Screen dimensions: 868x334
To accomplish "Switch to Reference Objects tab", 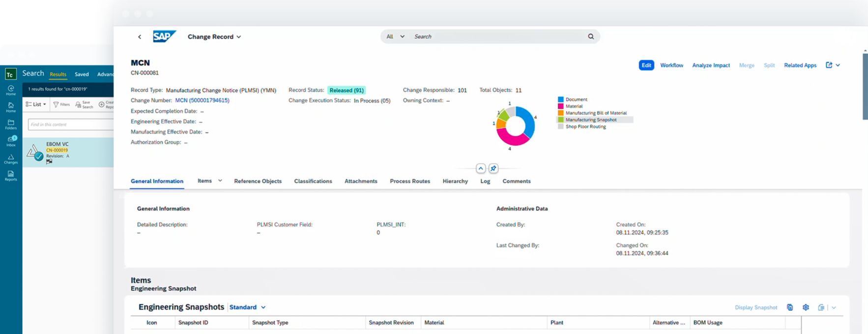I will [258, 181].
